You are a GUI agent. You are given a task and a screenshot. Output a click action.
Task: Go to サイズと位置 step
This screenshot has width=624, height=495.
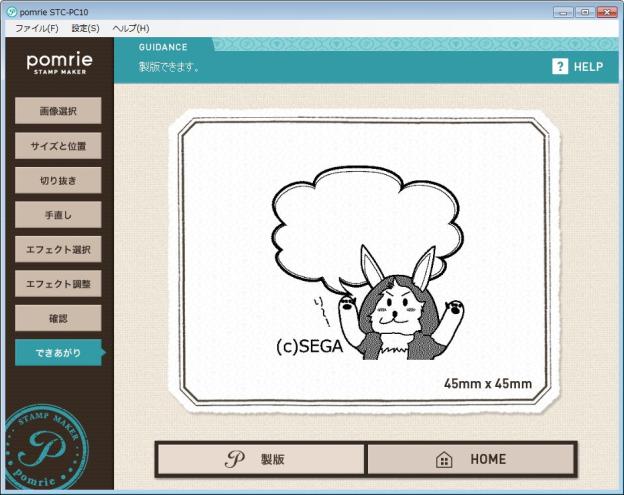[58, 146]
